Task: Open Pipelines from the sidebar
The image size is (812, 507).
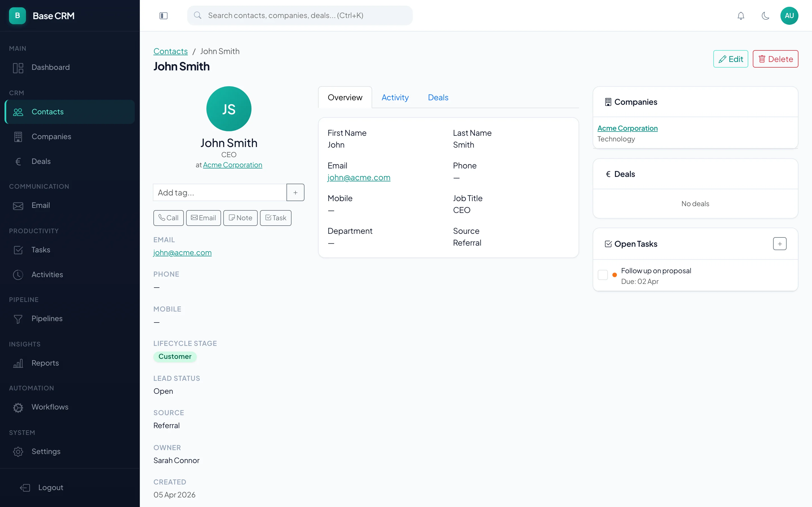Action: point(47,319)
